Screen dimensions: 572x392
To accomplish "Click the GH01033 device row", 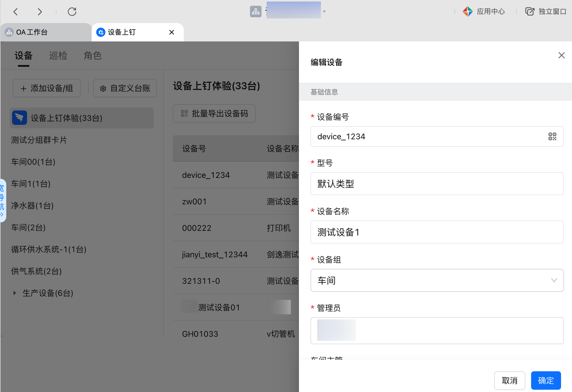I will [236, 334].
